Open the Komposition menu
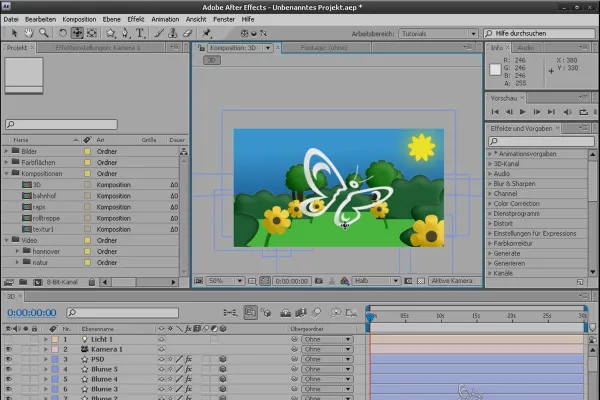 click(x=79, y=19)
